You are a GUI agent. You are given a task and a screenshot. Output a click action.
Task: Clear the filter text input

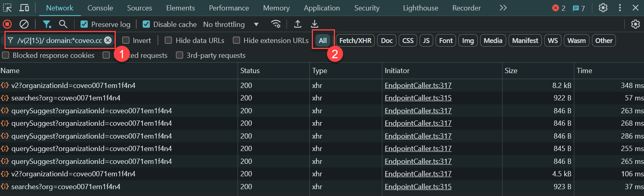click(x=108, y=40)
